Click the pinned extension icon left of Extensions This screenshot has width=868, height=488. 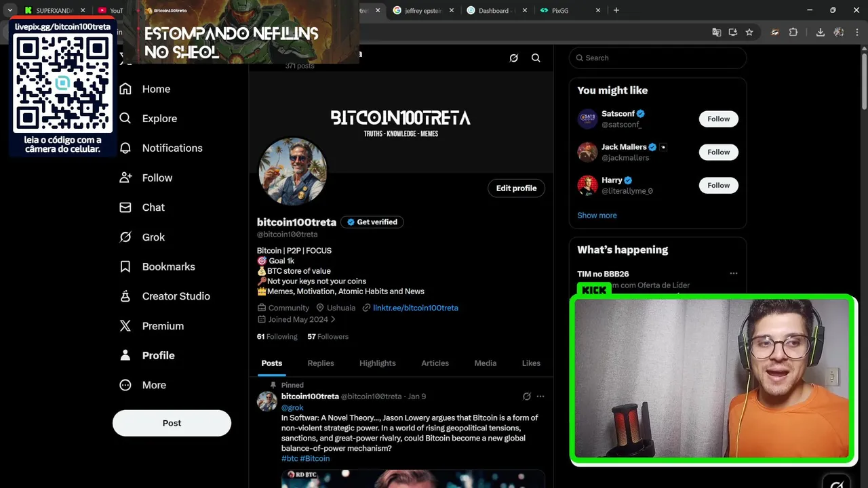click(775, 32)
